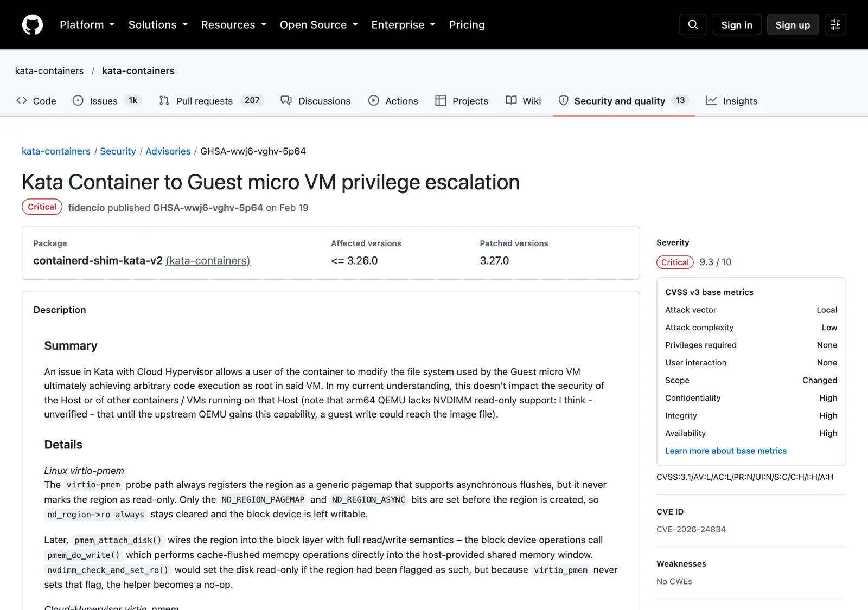Click the Discussions speech bubble icon
The height and width of the screenshot is (610, 868).
[286, 100]
